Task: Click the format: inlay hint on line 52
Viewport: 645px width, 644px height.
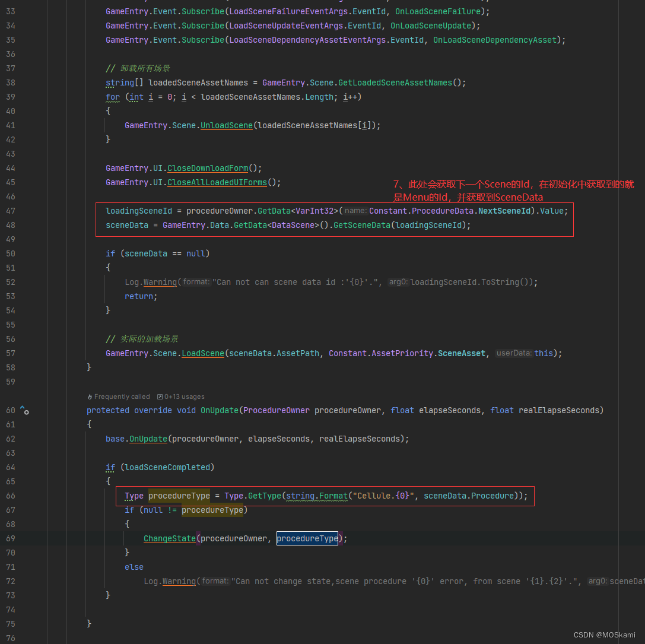Action: pos(196,282)
